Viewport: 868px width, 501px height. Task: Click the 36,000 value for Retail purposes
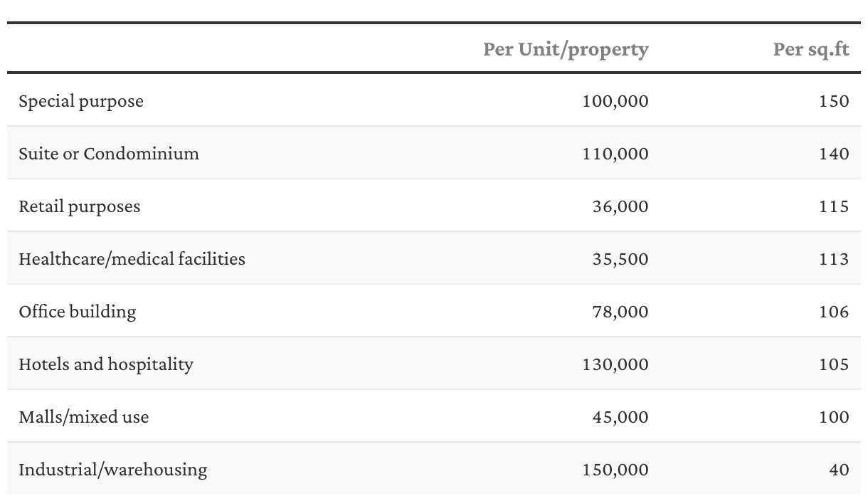(x=620, y=206)
